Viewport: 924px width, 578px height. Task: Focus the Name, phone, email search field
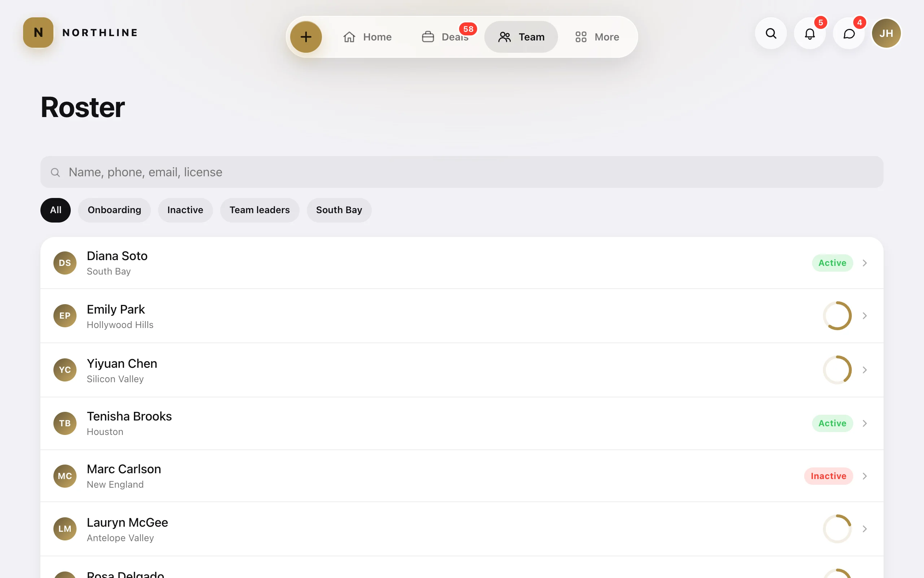point(462,172)
